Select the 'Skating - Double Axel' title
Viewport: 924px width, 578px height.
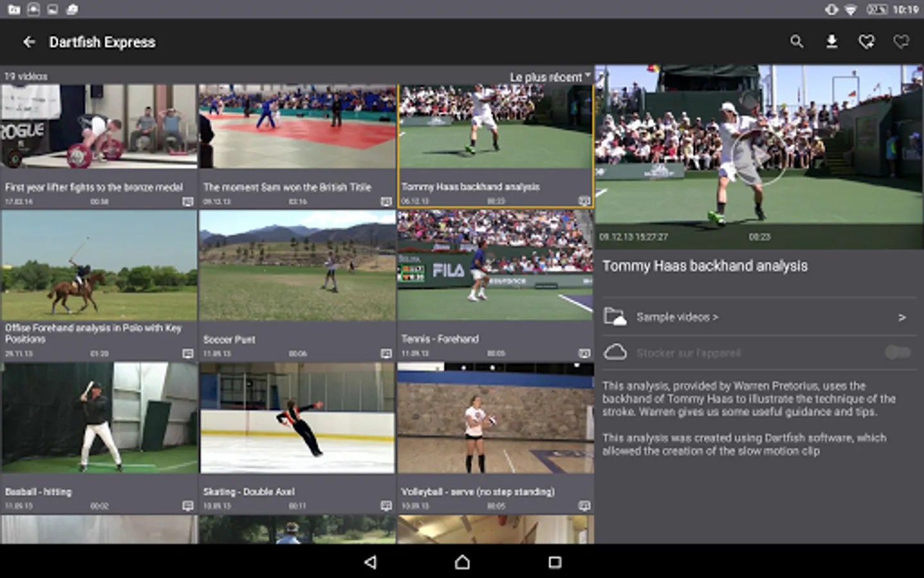249,492
